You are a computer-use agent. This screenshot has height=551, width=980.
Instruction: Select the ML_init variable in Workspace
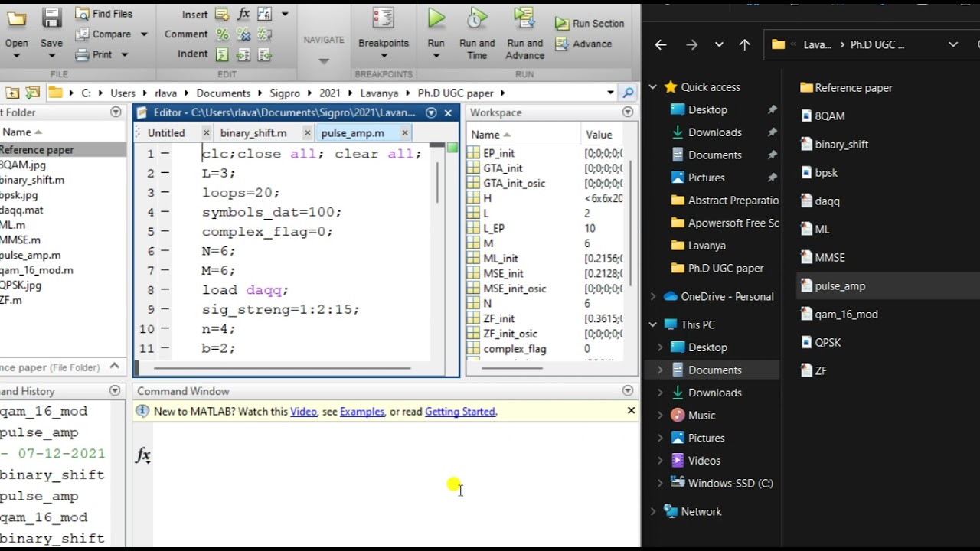point(501,259)
